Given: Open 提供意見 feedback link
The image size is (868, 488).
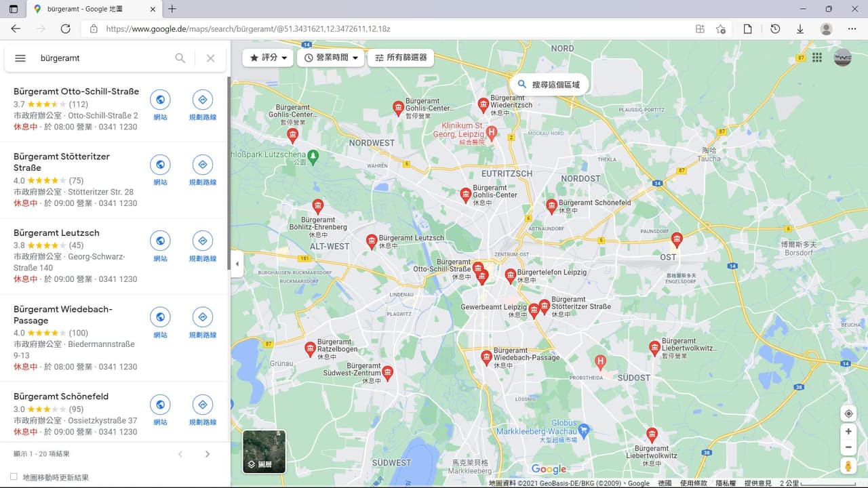Looking at the screenshot, I should (x=757, y=483).
